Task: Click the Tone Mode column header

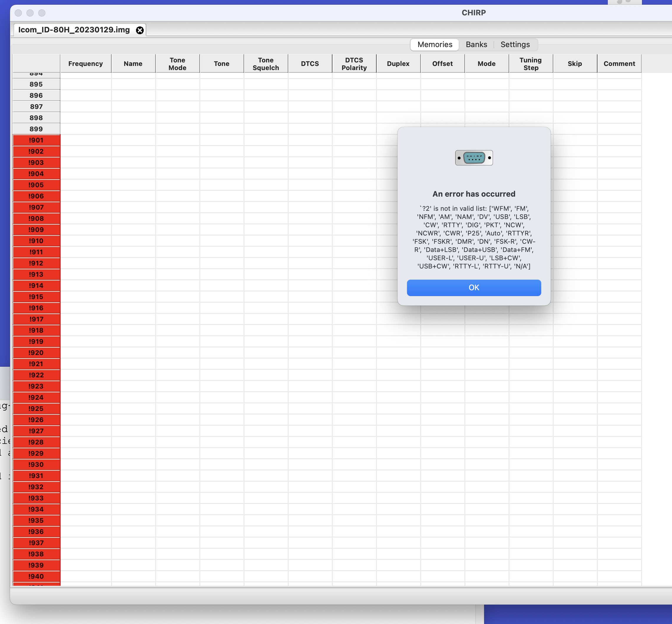Action: tap(177, 64)
